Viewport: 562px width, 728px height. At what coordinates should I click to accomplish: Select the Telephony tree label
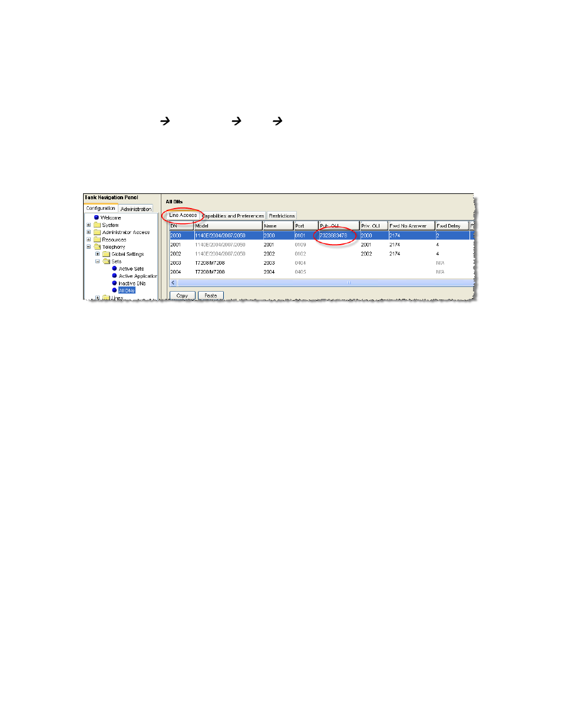pyautogui.click(x=114, y=247)
